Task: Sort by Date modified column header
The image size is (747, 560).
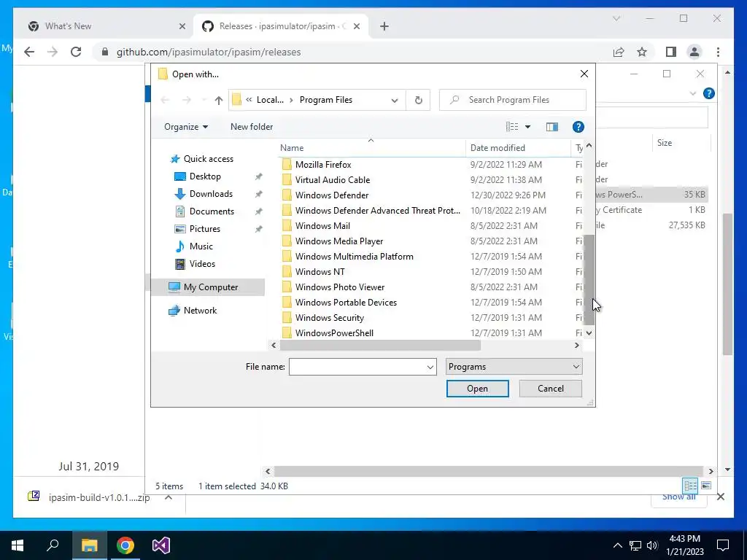Action: click(x=519, y=148)
